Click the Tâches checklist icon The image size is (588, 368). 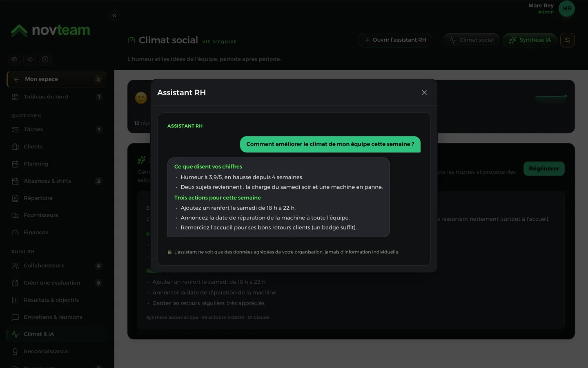click(15, 130)
